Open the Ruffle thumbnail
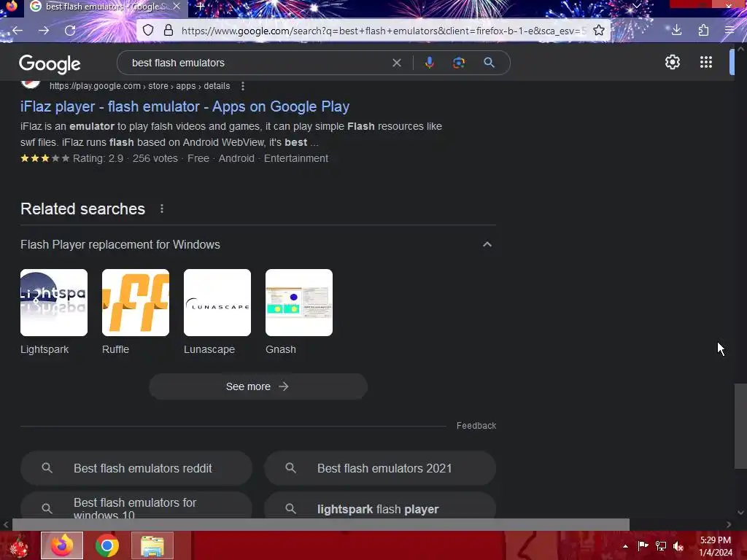747x560 pixels. [x=136, y=303]
